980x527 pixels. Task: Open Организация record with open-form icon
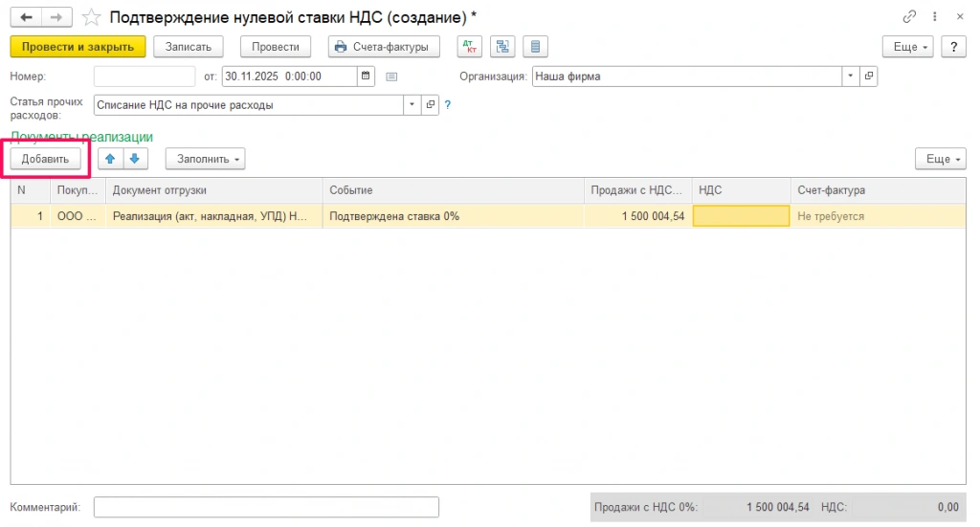(869, 77)
